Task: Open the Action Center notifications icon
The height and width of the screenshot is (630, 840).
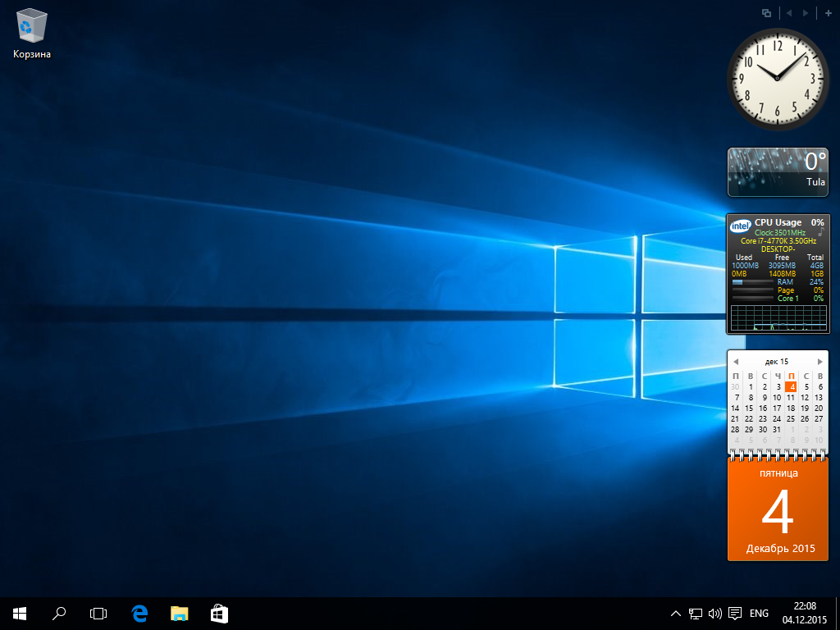Action: (x=735, y=614)
